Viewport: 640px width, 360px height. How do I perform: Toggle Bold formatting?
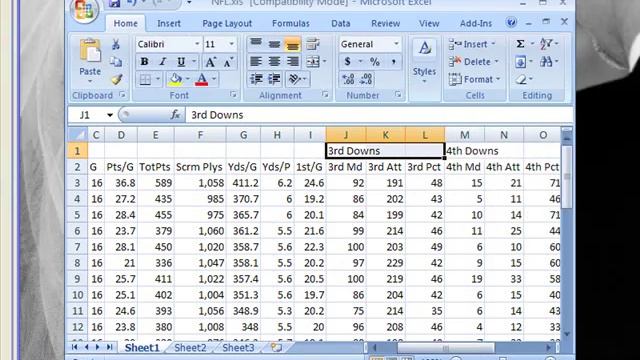144,62
